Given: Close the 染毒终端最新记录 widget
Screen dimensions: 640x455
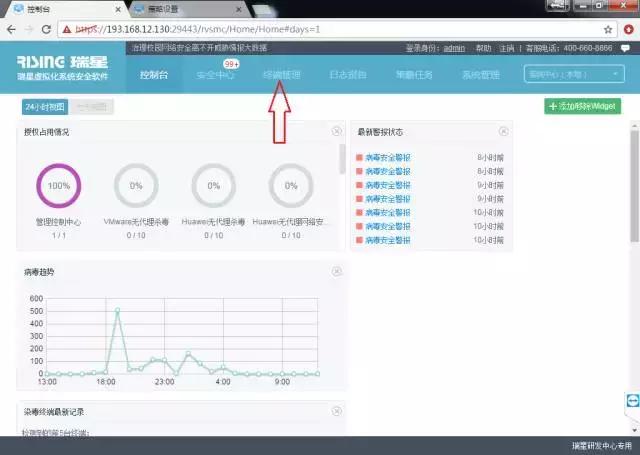Looking at the screenshot, I should click(x=336, y=411).
